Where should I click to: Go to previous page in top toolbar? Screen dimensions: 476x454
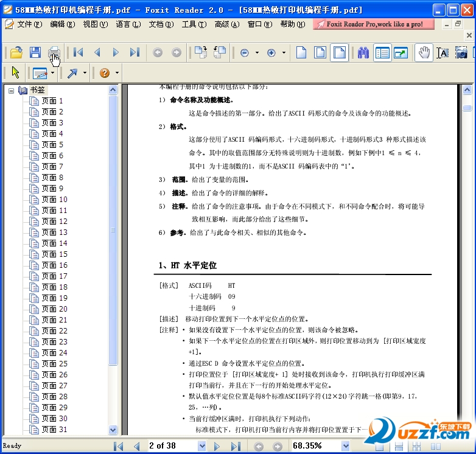[97, 52]
